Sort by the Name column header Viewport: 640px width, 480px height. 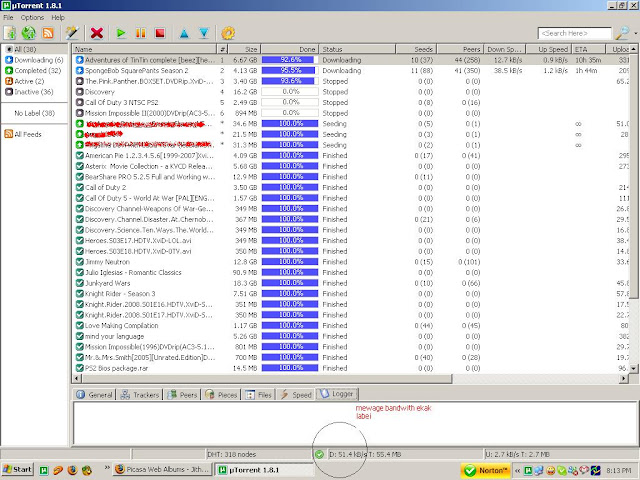pyautogui.click(x=145, y=49)
